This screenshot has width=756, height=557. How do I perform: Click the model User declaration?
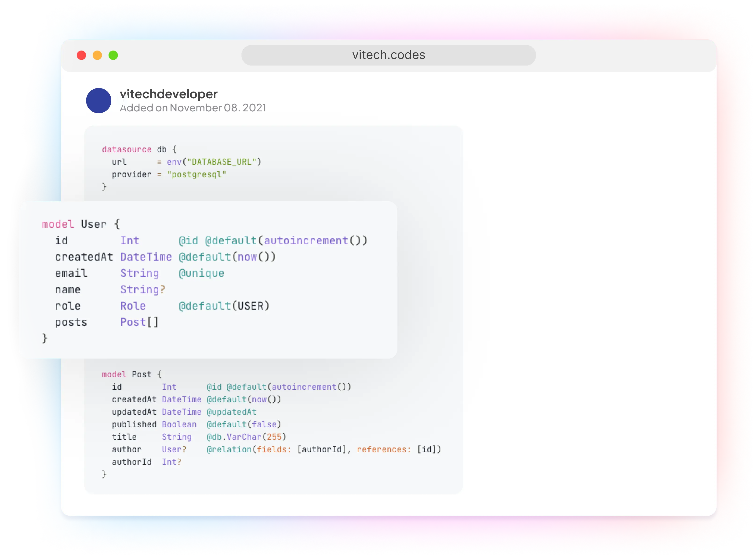tap(81, 224)
